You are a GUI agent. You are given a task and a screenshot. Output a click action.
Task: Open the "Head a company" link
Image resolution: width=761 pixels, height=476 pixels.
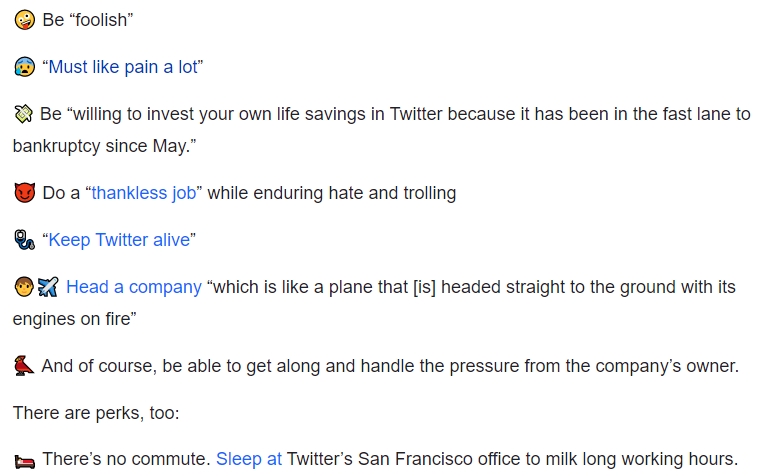pos(133,287)
